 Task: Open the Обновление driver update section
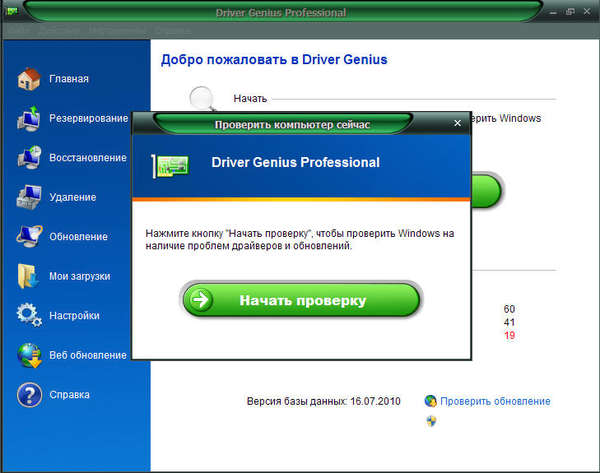62,236
